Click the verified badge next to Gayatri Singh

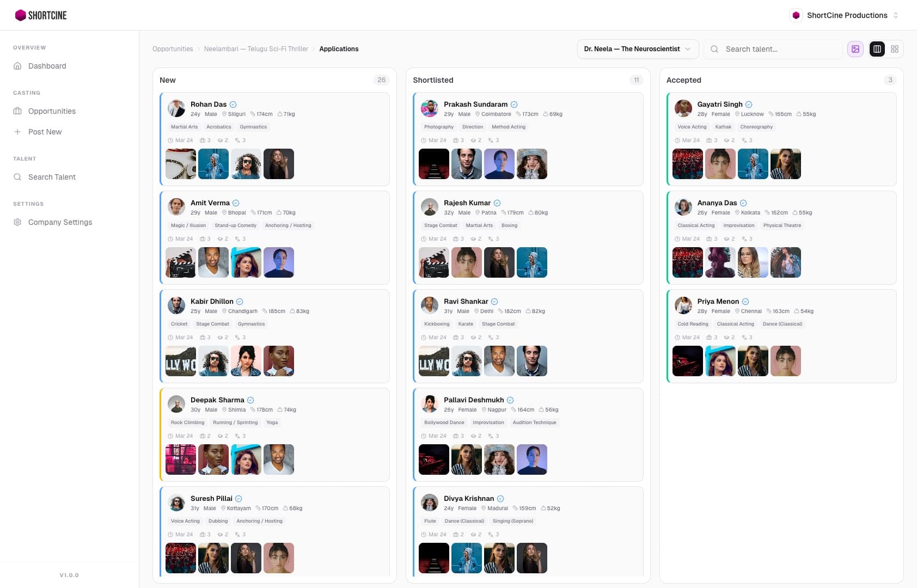click(749, 105)
